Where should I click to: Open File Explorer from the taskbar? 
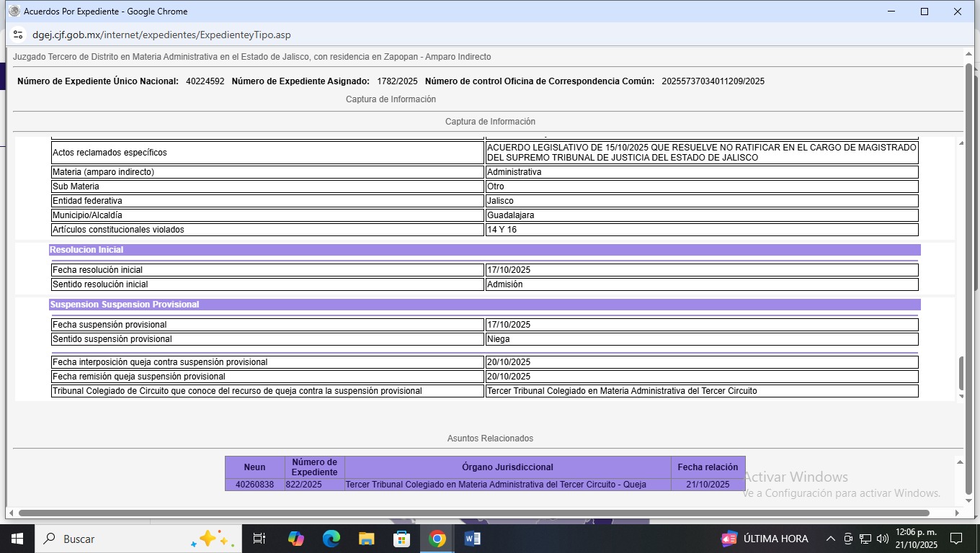(x=367, y=539)
